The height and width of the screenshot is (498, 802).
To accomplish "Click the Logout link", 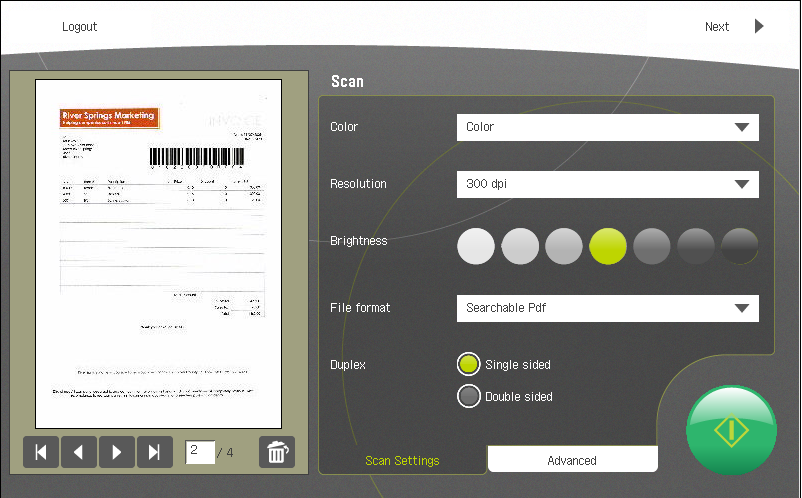I will click(80, 27).
